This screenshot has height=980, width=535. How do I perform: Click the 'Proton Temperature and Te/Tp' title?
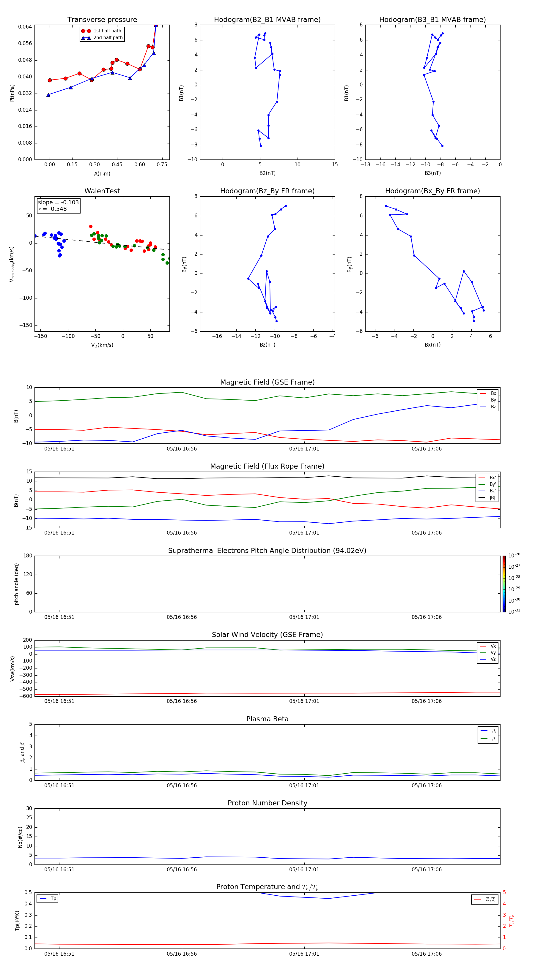(x=267, y=887)
